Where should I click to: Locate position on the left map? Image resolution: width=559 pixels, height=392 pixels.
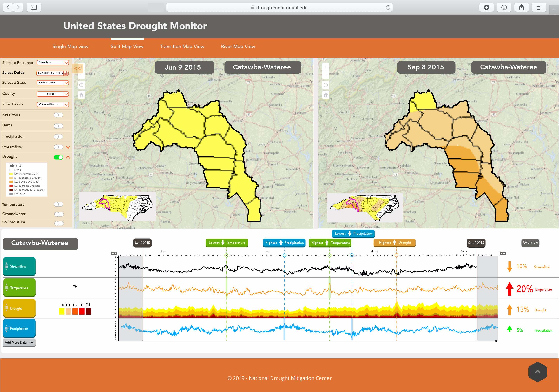(81, 85)
